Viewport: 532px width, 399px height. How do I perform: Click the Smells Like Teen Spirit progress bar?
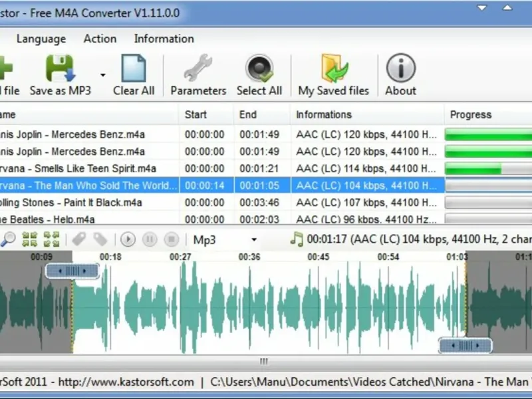(x=488, y=169)
